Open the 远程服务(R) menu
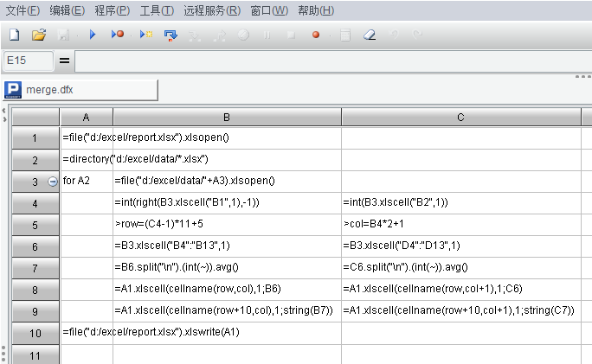 [212, 10]
